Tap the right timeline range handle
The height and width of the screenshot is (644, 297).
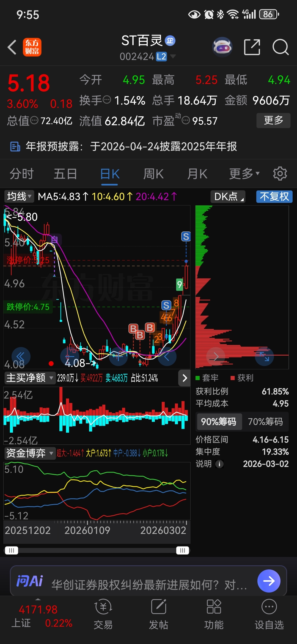183,550
